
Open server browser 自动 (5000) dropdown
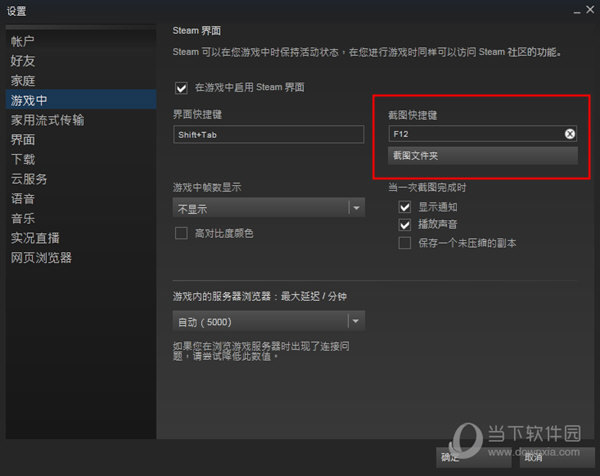(269, 321)
